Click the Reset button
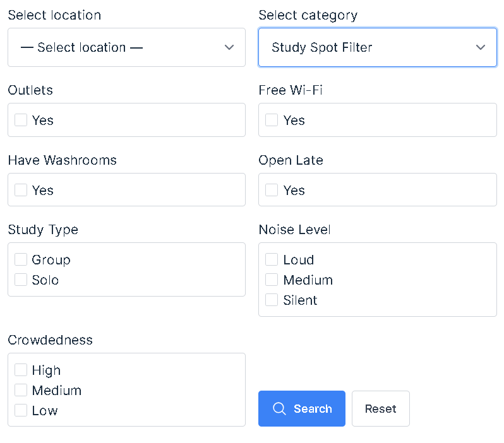The width and height of the screenshot is (504, 443). (380, 409)
